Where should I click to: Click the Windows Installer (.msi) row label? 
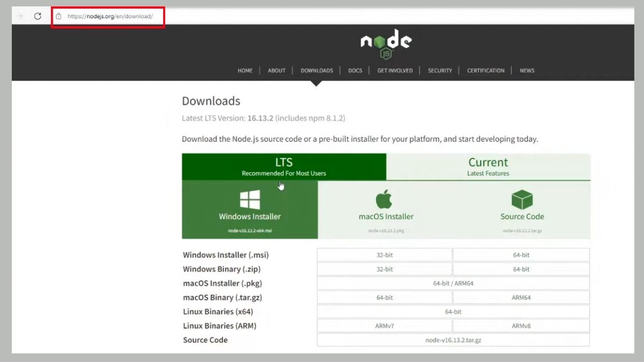226,255
